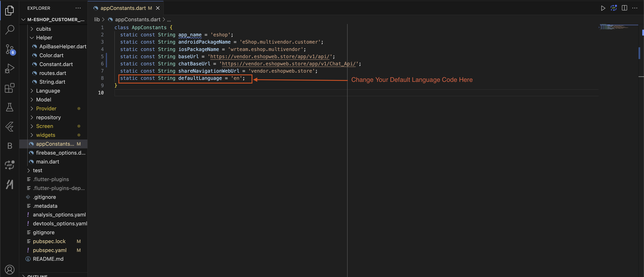Open pubspec.yaml from the explorer

click(x=49, y=250)
